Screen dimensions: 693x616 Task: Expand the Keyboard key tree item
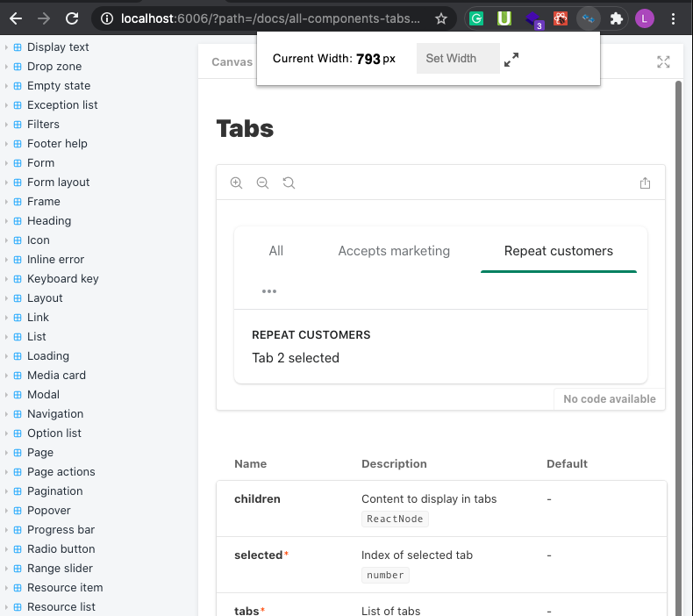[x=6, y=278]
